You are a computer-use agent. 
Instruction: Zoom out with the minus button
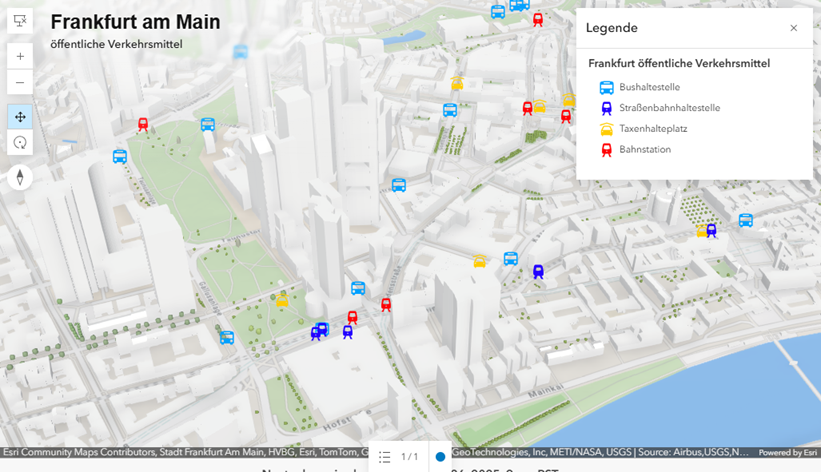(x=20, y=82)
